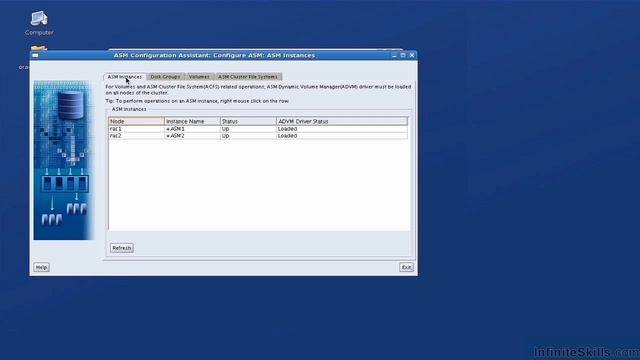Select the rac1 node cell

(x=136, y=129)
